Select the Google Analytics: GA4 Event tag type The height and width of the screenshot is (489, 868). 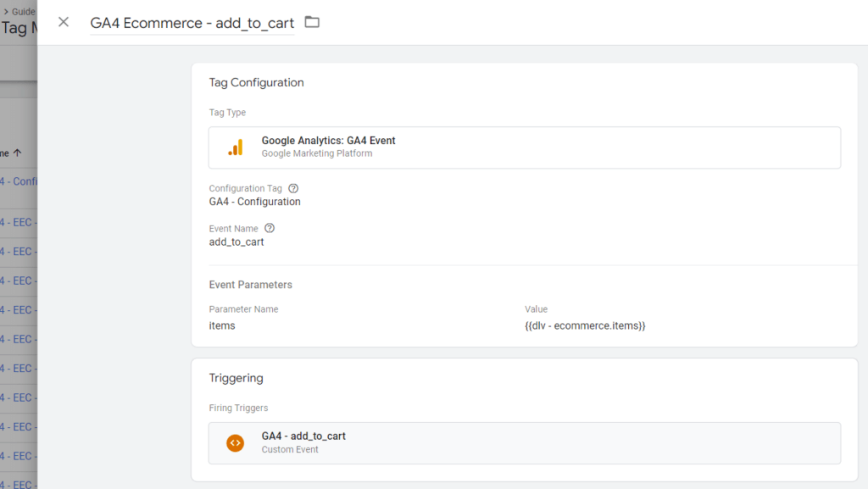click(525, 147)
